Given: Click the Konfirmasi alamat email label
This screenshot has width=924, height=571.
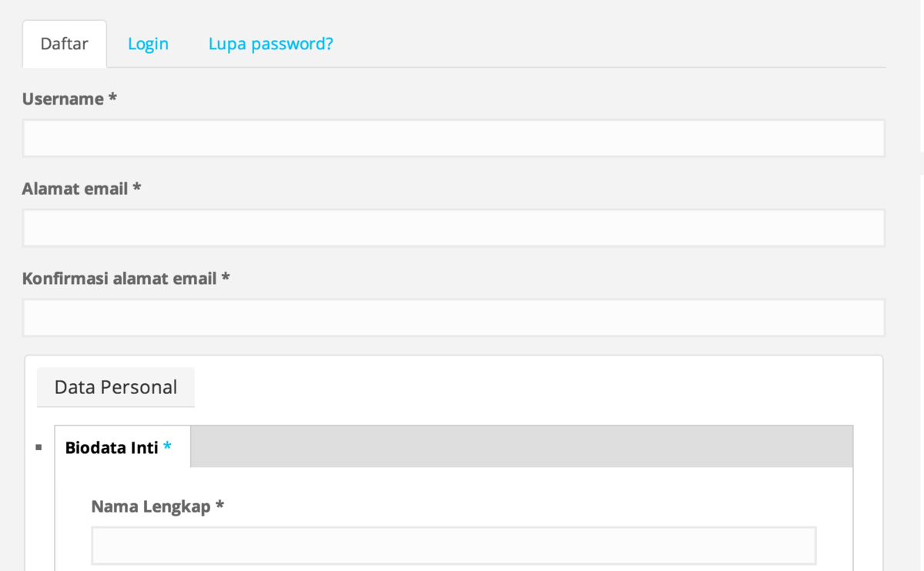Looking at the screenshot, I should click(119, 279).
